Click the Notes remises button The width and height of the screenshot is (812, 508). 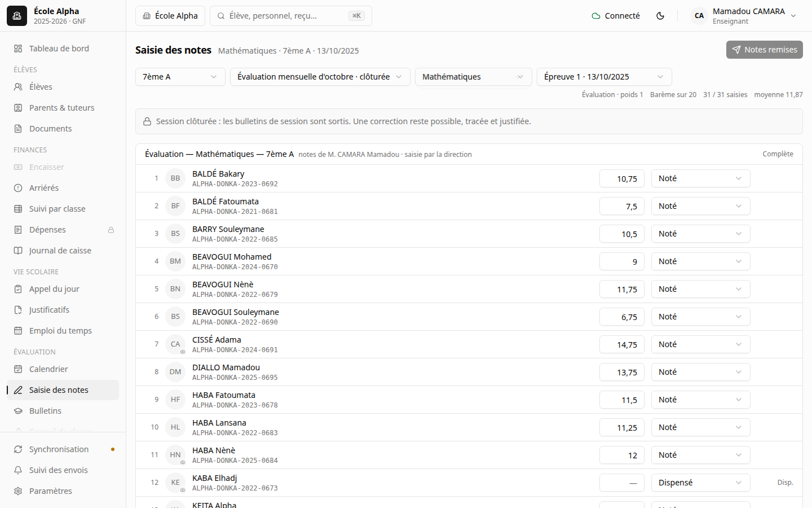(765, 50)
